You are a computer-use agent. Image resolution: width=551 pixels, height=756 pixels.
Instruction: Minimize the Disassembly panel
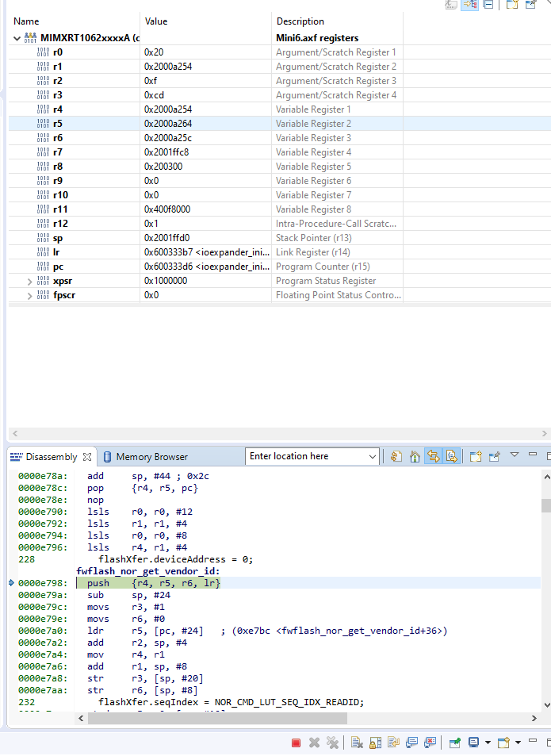tap(533, 455)
